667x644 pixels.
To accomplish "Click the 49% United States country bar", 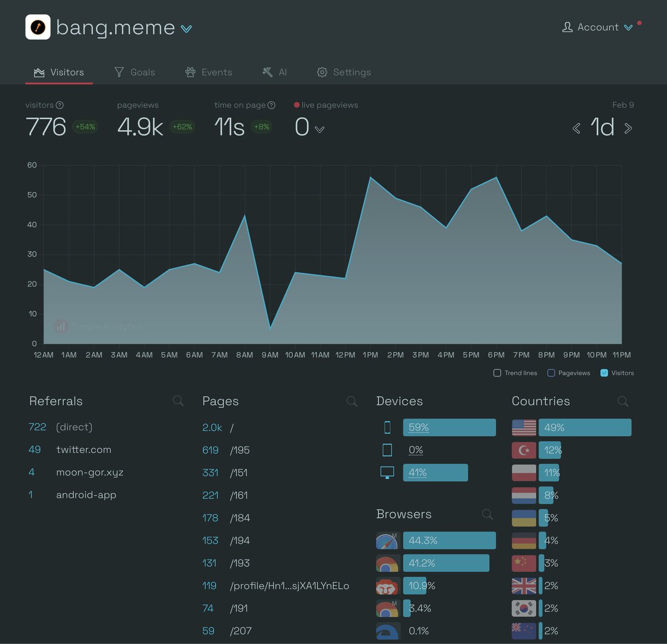I will click(585, 427).
